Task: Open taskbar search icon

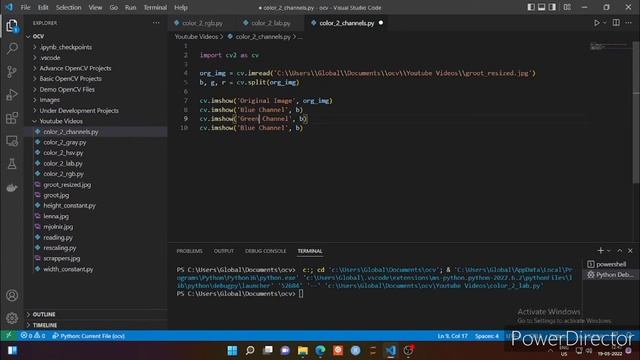Action: tap(250, 350)
